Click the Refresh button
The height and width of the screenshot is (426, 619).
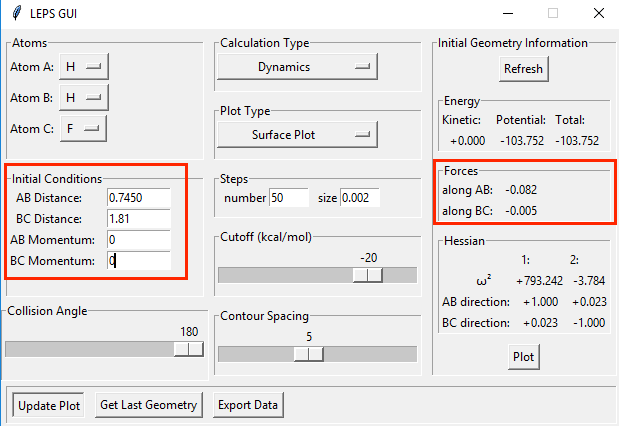(523, 69)
